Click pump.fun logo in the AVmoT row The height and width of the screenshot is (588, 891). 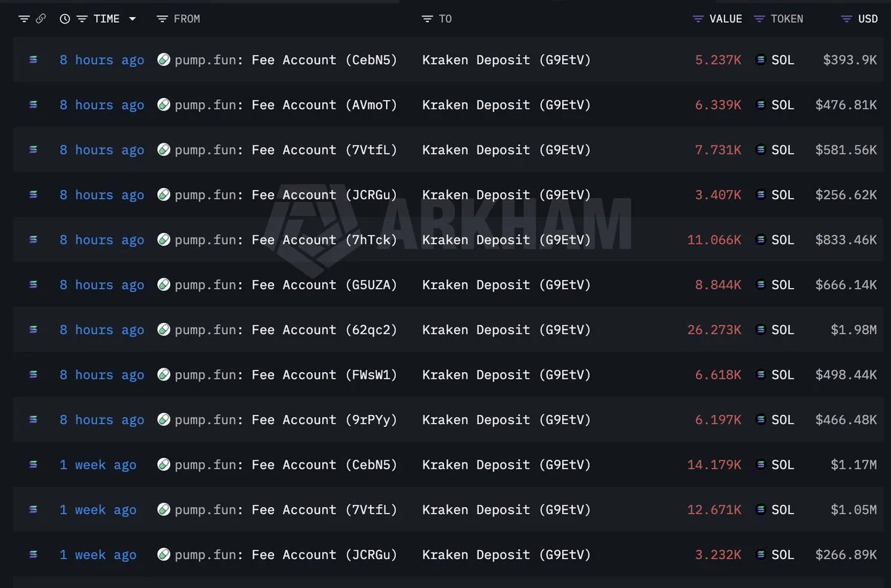pos(164,105)
